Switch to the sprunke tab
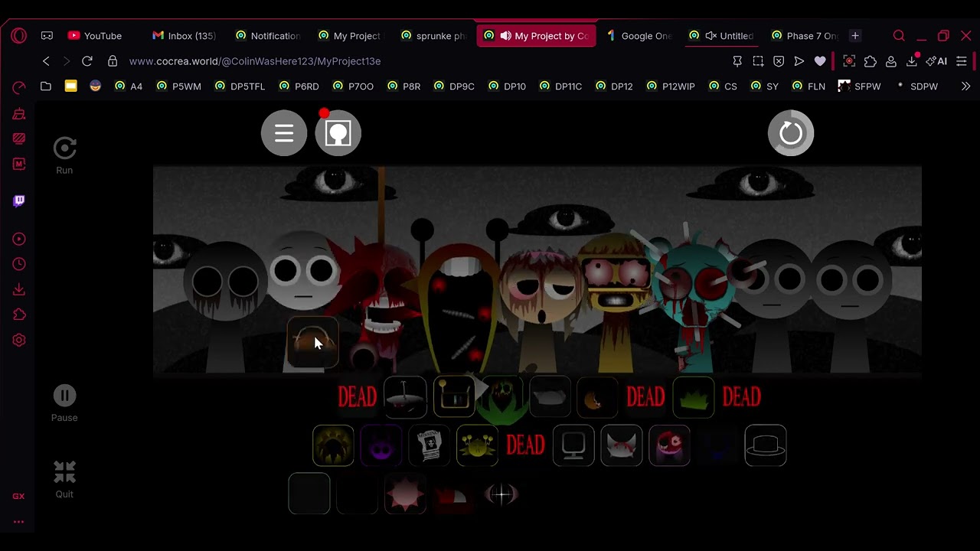This screenshot has height=551, width=980. pyautogui.click(x=433, y=36)
